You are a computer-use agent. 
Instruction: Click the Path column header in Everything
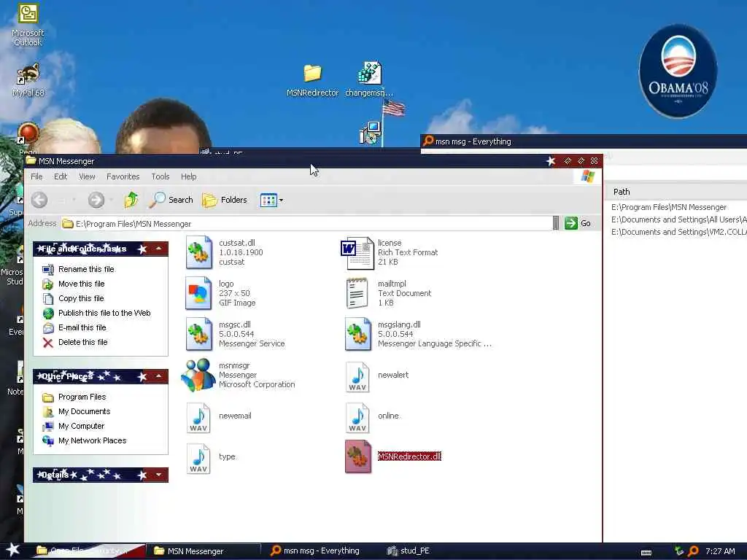coord(622,192)
